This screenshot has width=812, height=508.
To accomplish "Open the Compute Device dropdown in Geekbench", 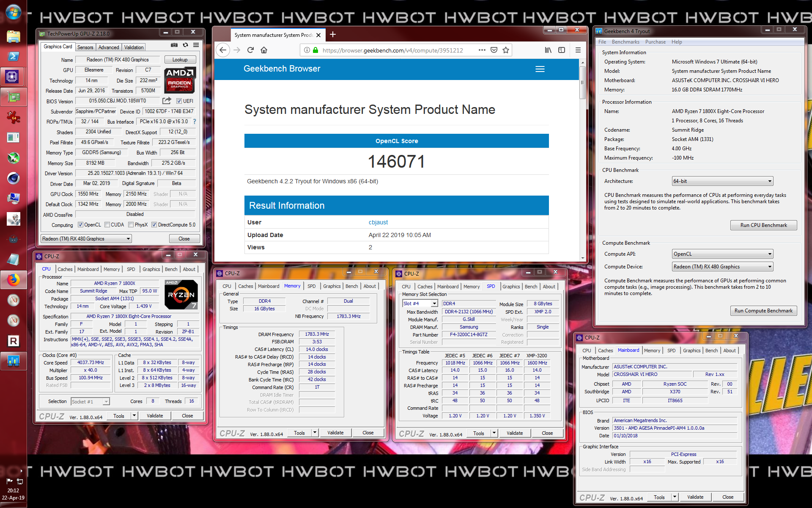I will [722, 267].
